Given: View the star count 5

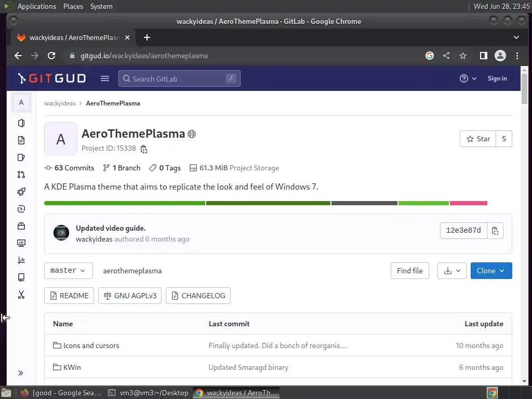Looking at the screenshot, I should [504, 139].
